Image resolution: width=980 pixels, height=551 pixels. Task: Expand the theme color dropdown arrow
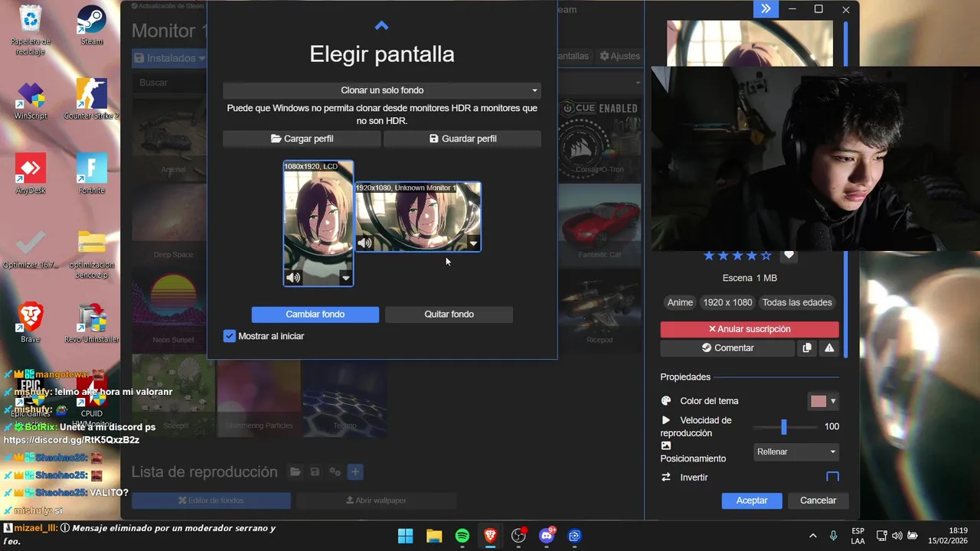pos(833,401)
